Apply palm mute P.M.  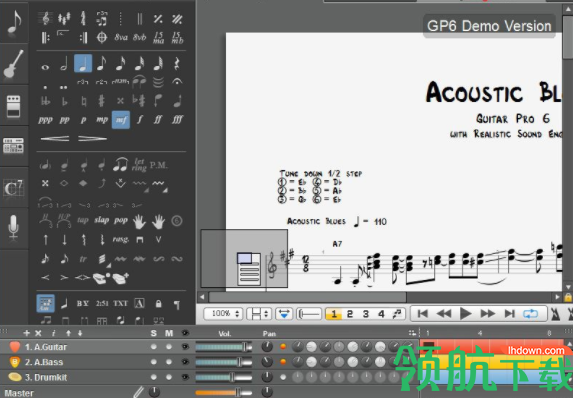[158, 165]
